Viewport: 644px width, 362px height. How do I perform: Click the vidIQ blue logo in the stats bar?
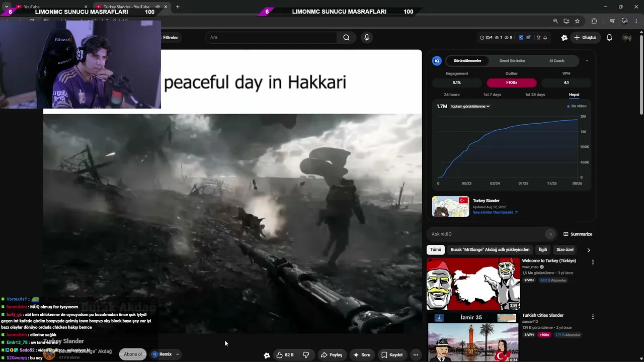[521, 37]
